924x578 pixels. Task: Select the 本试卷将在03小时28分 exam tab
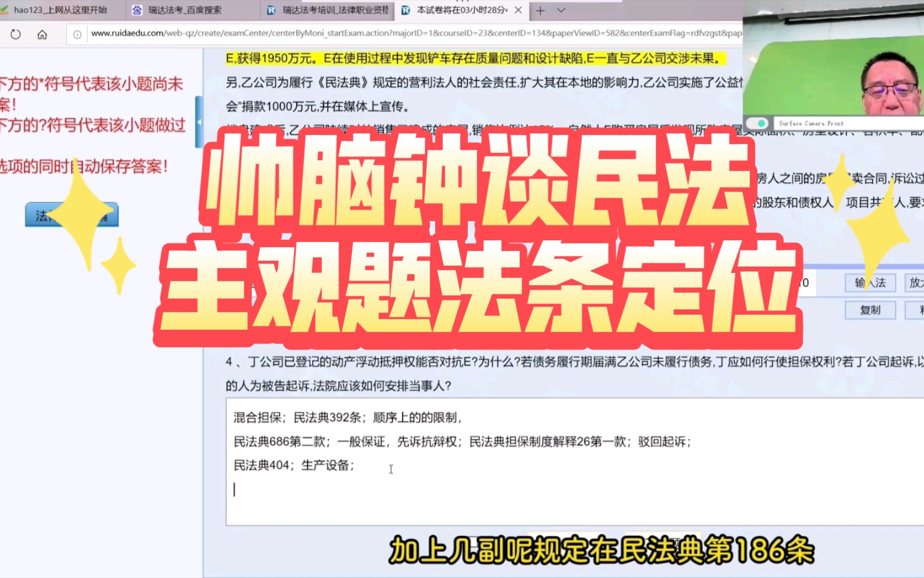pyautogui.click(x=462, y=10)
